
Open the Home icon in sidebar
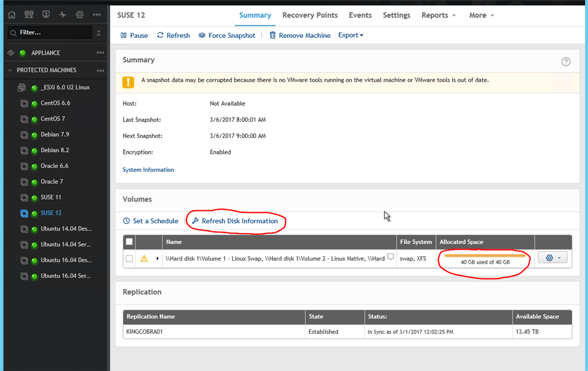(12, 15)
